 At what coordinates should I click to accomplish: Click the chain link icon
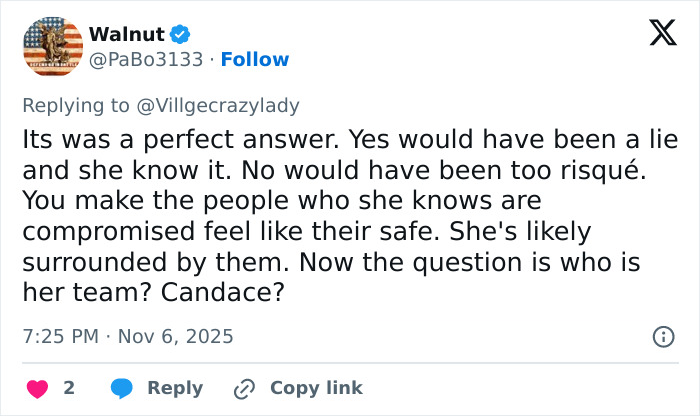click(244, 388)
